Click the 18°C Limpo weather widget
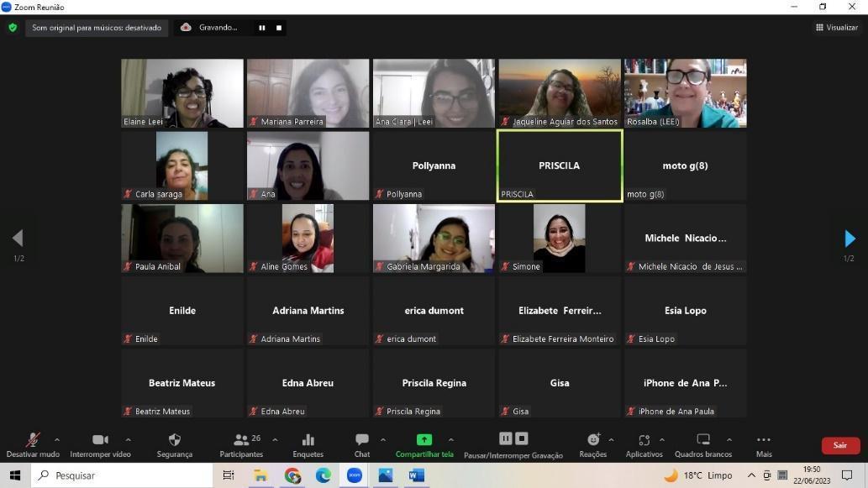This screenshot has height=488, width=868. tap(698, 475)
